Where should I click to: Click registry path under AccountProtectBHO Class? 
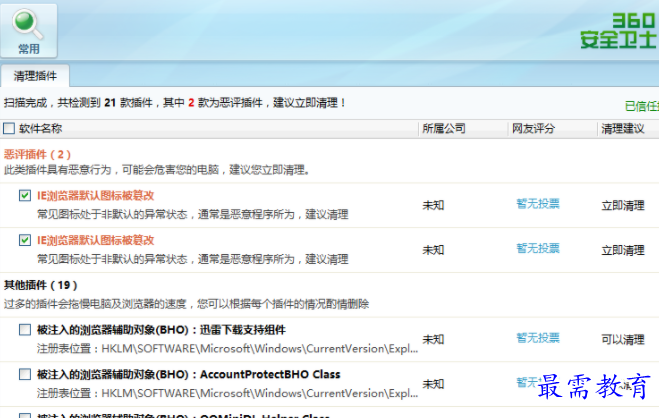pyautogui.click(x=227, y=394)
